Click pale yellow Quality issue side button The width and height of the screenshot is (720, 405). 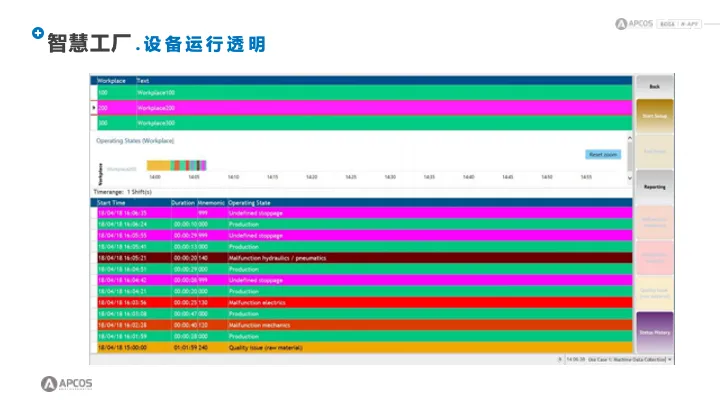pos(655,293)
